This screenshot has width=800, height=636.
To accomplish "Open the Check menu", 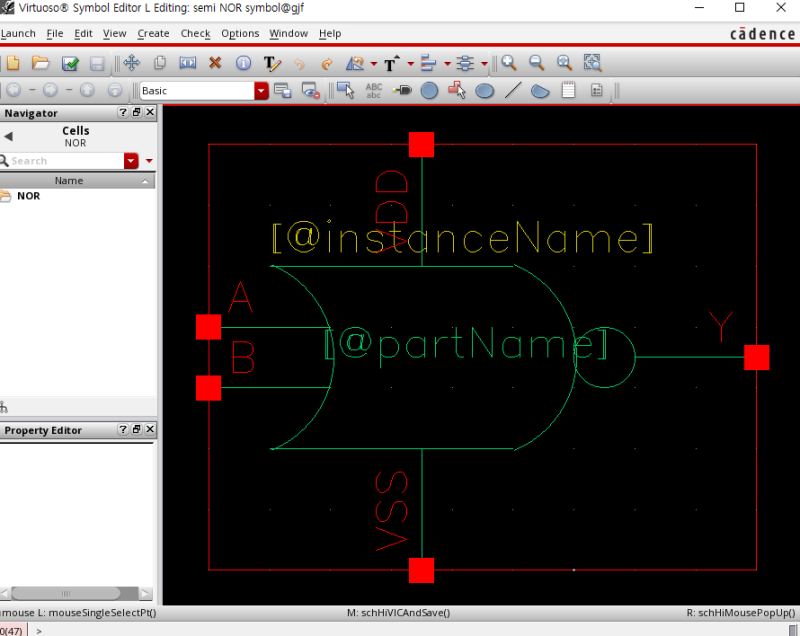I will pos(195,33).
